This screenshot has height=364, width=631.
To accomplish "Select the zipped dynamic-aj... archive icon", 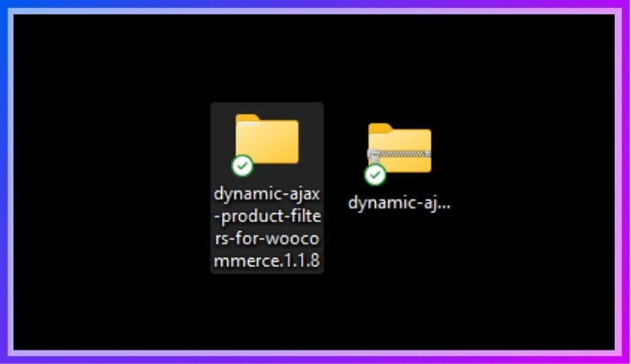I will (400, 148).
